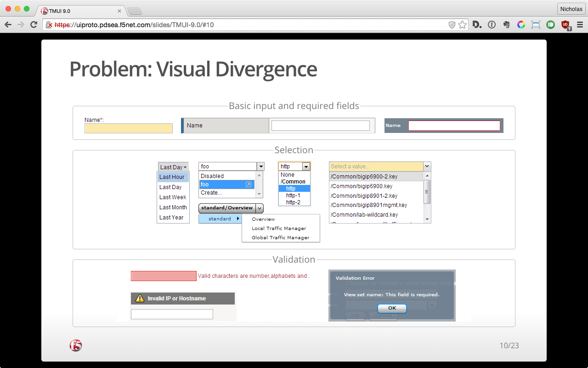Select Last Month option
The image size is (588, 368).
[173, 207]
